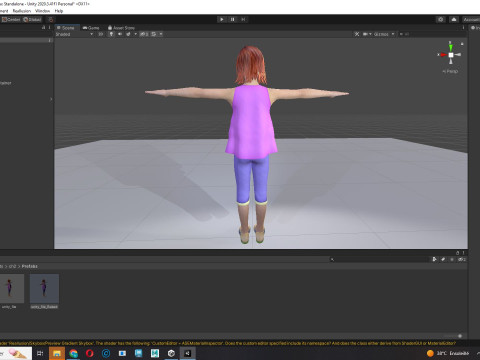
Task: Toggle the Global handle rotation button
Action: coord(32,19)
